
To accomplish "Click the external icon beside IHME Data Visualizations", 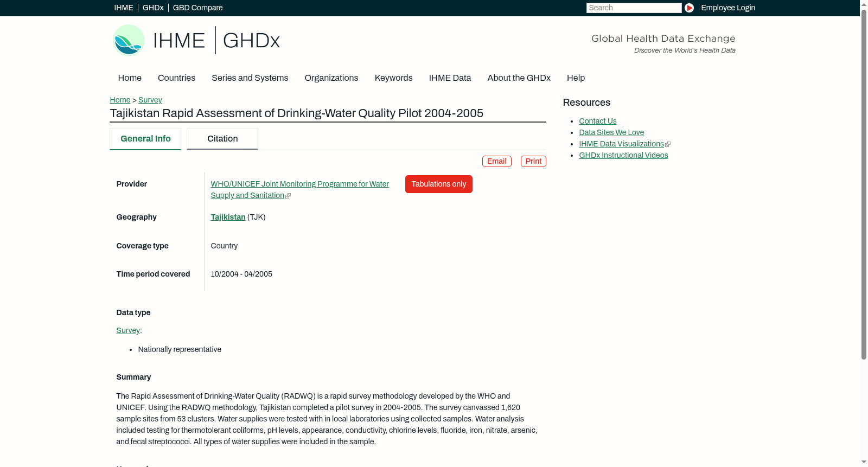I will pyautogui.click(x=668, y=144).
